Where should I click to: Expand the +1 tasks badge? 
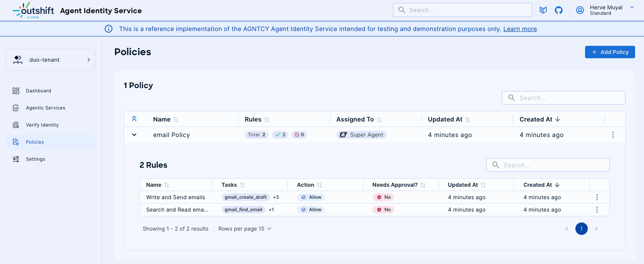271,210
